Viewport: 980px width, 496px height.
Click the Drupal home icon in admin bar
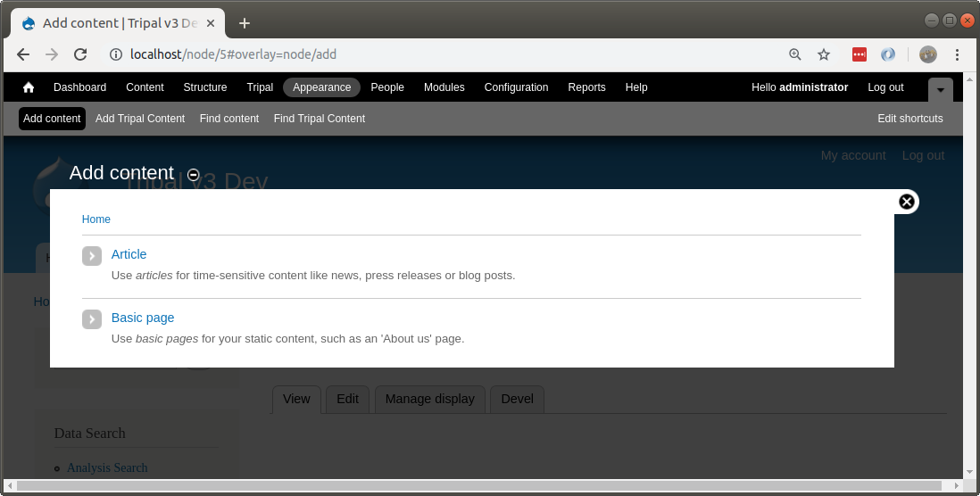[x=29, y=87]
